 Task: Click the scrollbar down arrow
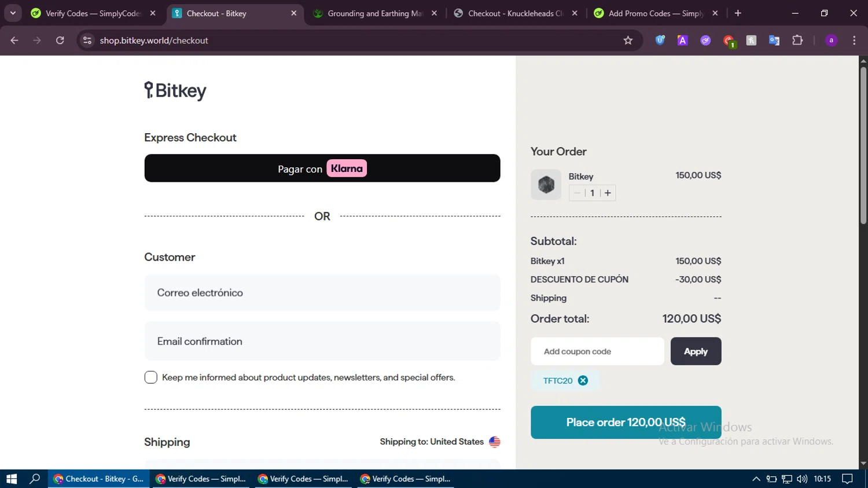pyautogui.click(x=863, y=464)
